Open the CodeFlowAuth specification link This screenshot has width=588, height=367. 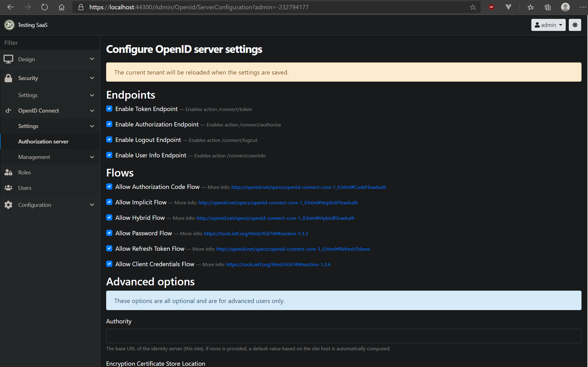(x=308, y=187)
